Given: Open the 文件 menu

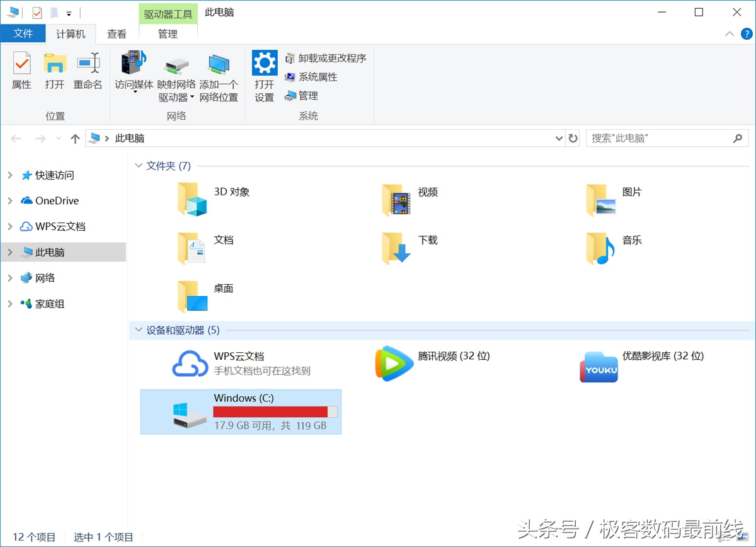Looking at the screenshot, I should click(x=23, y=34).
